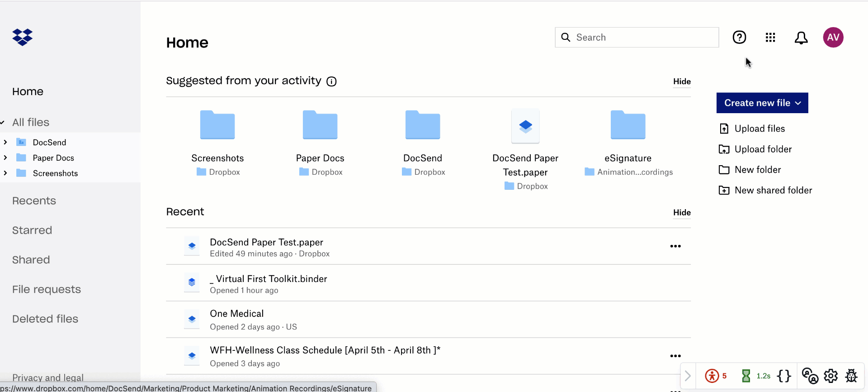Open the help question mark icon

739,37
